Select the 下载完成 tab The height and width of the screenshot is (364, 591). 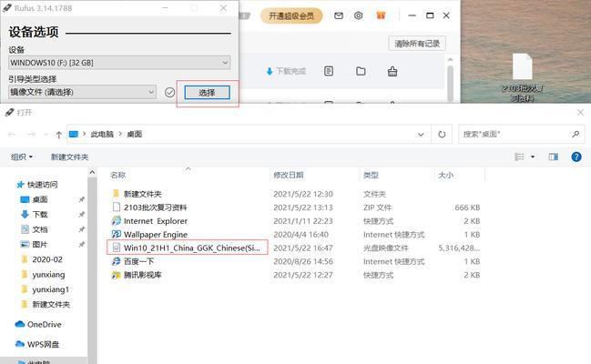(287, 71)
